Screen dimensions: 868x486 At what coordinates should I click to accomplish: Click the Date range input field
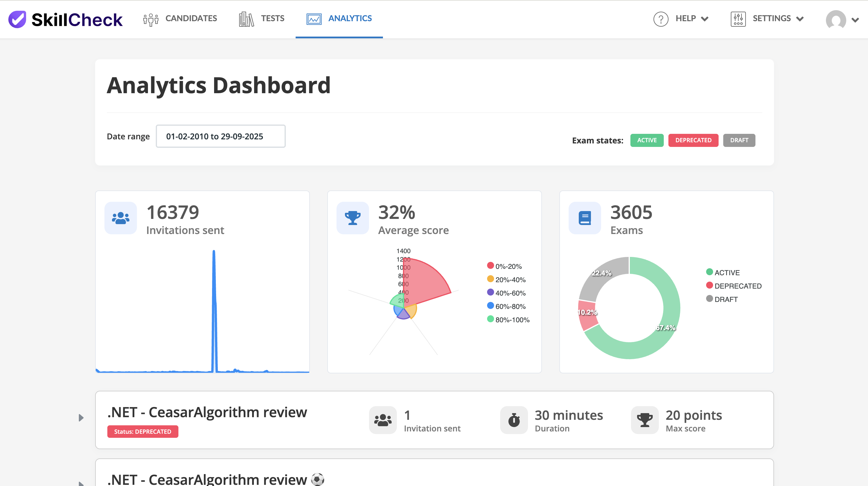tap(220, 136)
